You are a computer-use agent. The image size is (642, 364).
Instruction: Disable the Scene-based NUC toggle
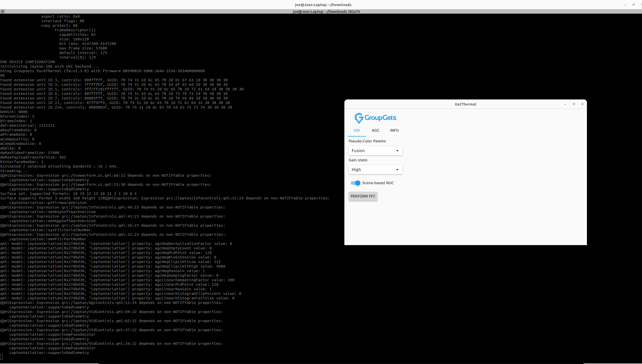[355, 183]
